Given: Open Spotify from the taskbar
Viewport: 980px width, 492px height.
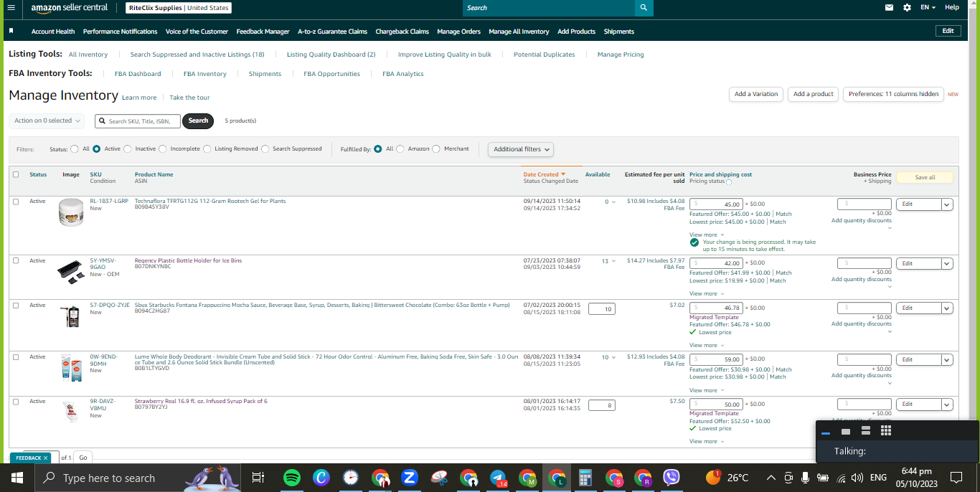Looking at the screenshot, I should (292, 478).
